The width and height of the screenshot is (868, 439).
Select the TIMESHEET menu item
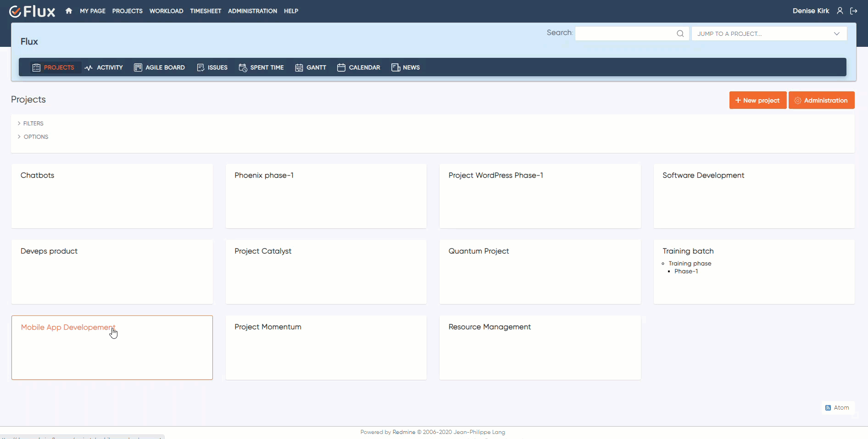pyautogui.click(x=205, y=11)
